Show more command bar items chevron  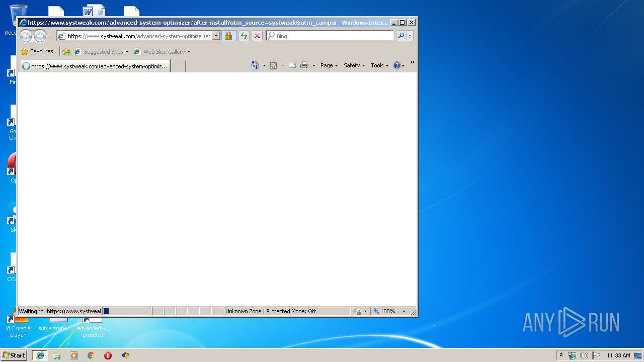(x=412, y=62)
